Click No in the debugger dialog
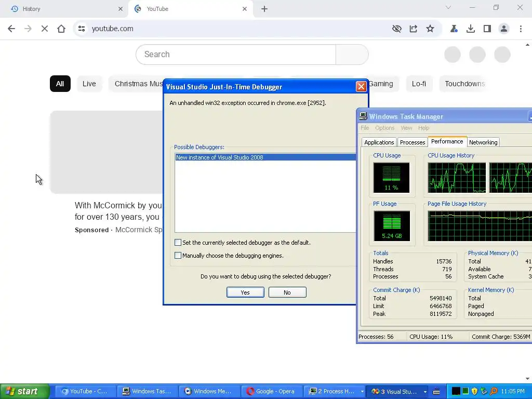The image size is (532, 399). 287,292
